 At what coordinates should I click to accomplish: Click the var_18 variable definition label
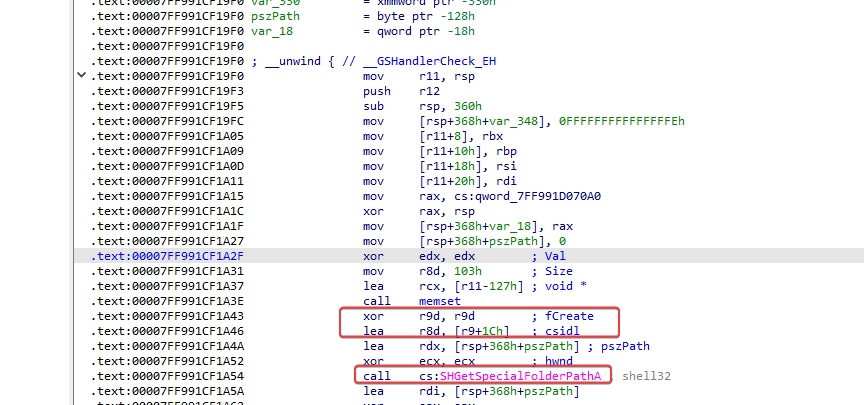point(272,31)
